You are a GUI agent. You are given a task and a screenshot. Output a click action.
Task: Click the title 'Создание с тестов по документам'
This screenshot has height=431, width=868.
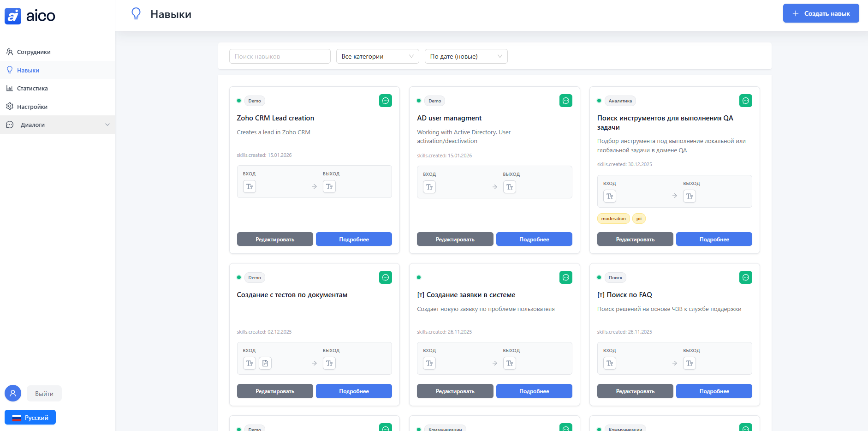click(x=292, y=295)
